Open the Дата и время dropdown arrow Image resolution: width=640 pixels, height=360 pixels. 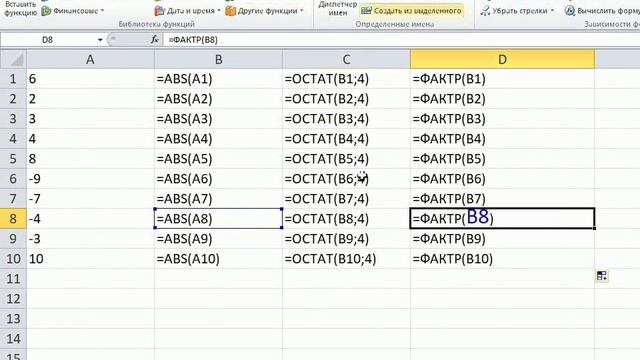[x=219, y=11]
